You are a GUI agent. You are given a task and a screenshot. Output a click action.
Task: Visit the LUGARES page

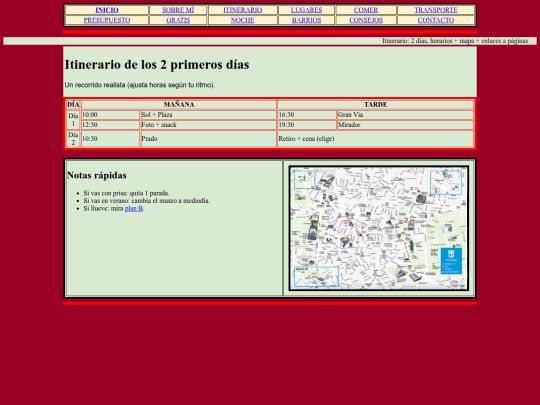(307, 10)
